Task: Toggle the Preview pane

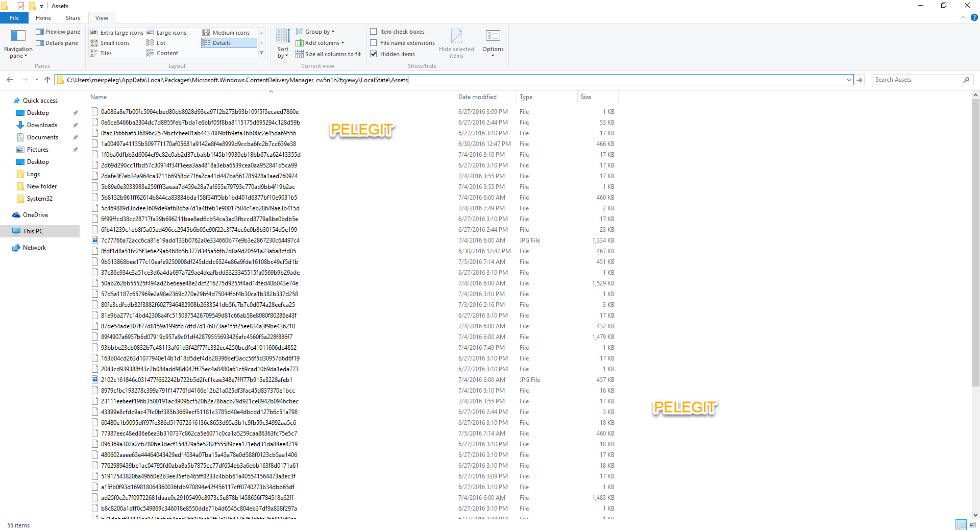Action: 58,32
